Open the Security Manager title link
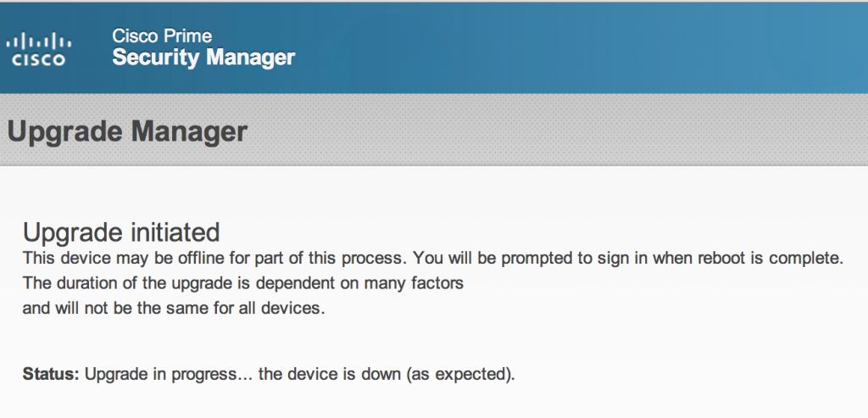The width and height of the screenshot is (868, 418). tap(203, 58)
